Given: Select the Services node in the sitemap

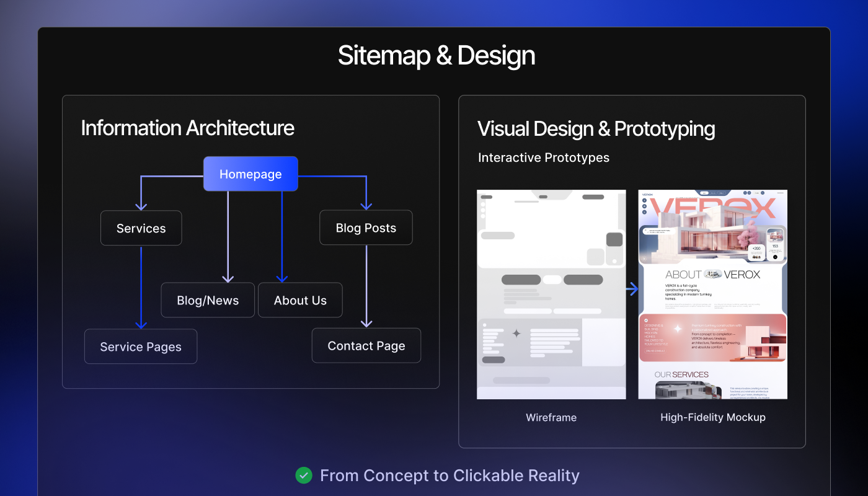Looking at the screenshot, I should 141,228.
